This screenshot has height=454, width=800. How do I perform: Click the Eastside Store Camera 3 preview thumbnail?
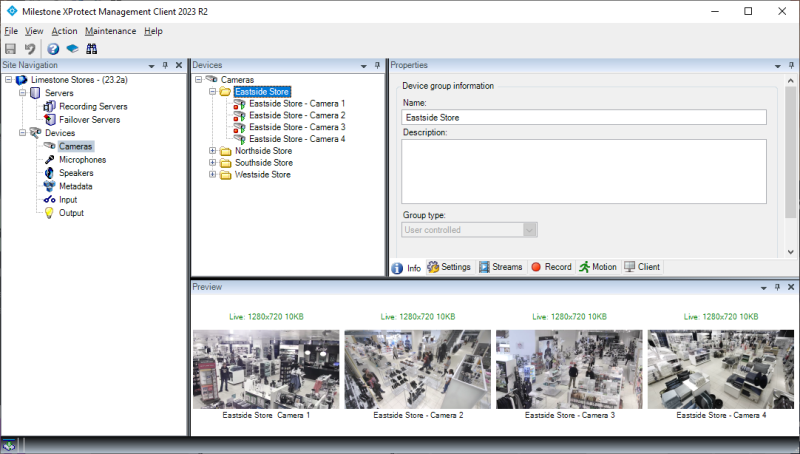(x=569, y=369)
